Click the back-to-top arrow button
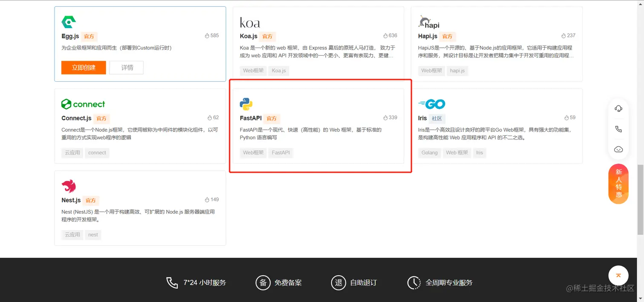This screenshot has width=644, height=302. [618, 275]
